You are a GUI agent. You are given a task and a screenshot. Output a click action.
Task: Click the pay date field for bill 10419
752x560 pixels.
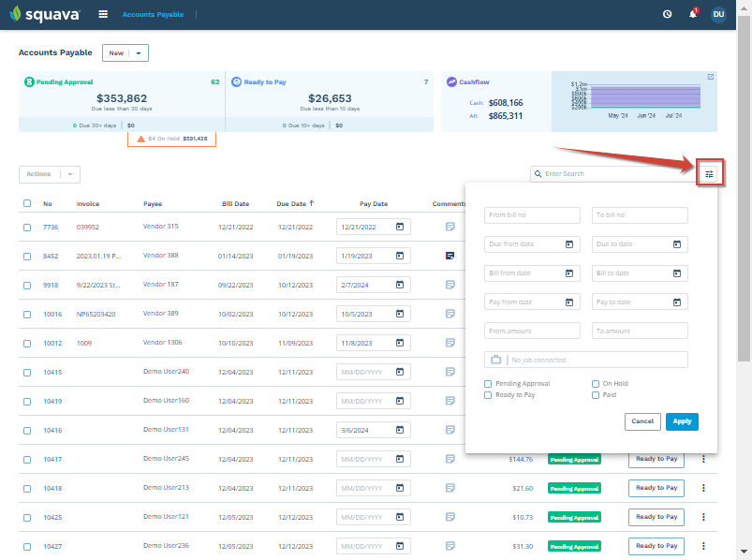374,401
